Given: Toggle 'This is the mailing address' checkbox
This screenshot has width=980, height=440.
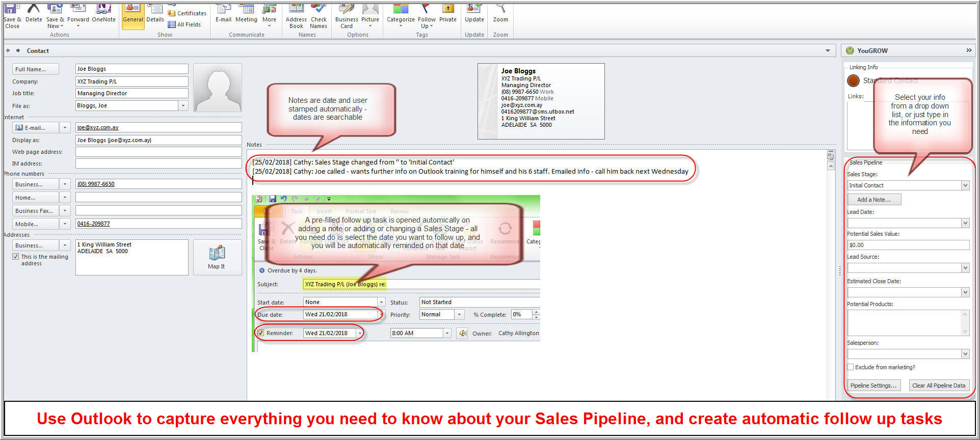Looking at the screenshot, I should tap(16, 257).
